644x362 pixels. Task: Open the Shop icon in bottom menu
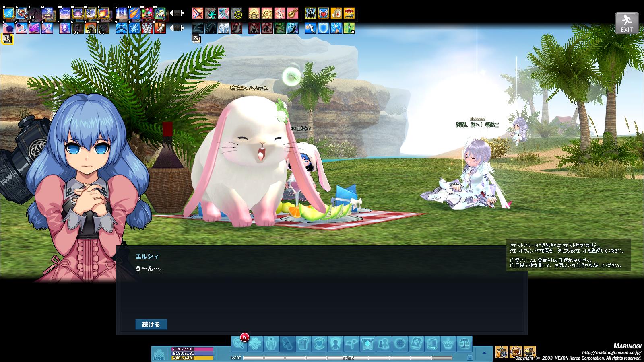[432, 344]
